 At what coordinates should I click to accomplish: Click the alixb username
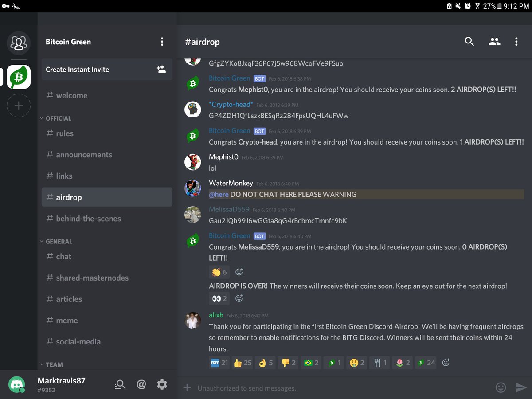216,315
